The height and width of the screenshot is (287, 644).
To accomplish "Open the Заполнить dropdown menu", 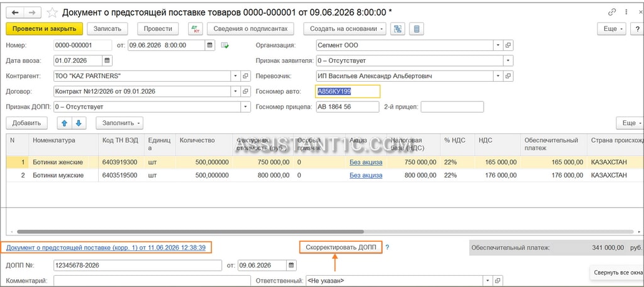I will coord(119,123).
